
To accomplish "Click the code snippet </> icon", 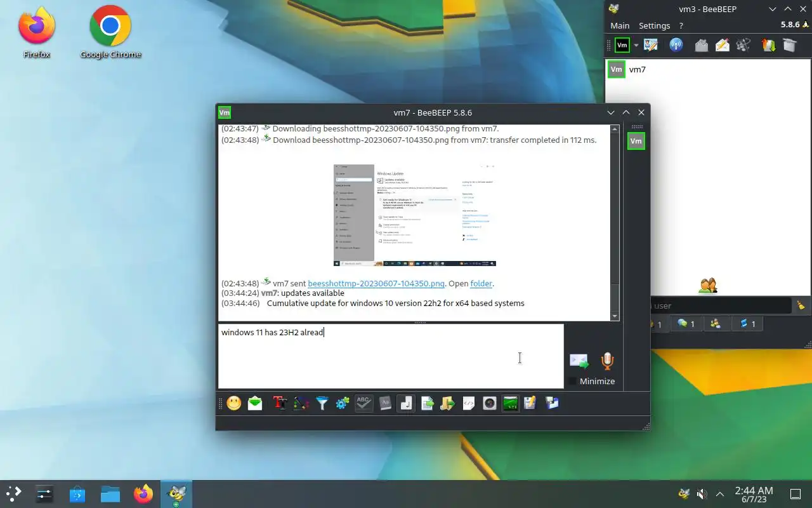I will [x=469, y=403].
